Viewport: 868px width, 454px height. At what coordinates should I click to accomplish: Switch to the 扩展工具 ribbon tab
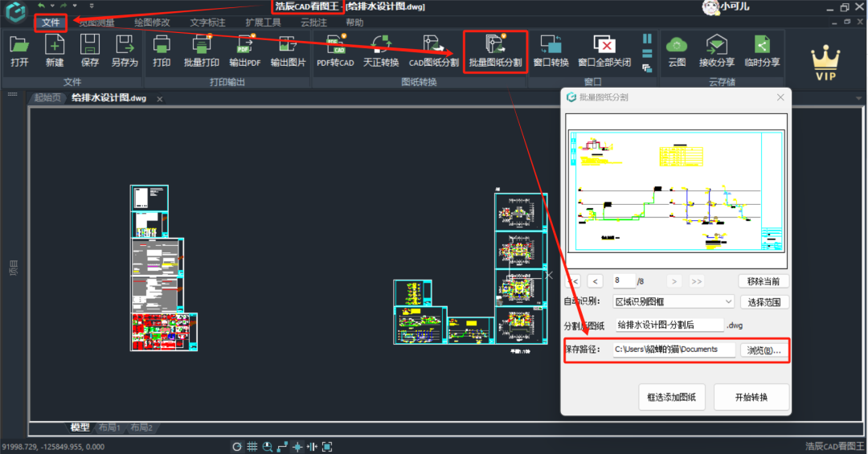(x=261, y=22)
